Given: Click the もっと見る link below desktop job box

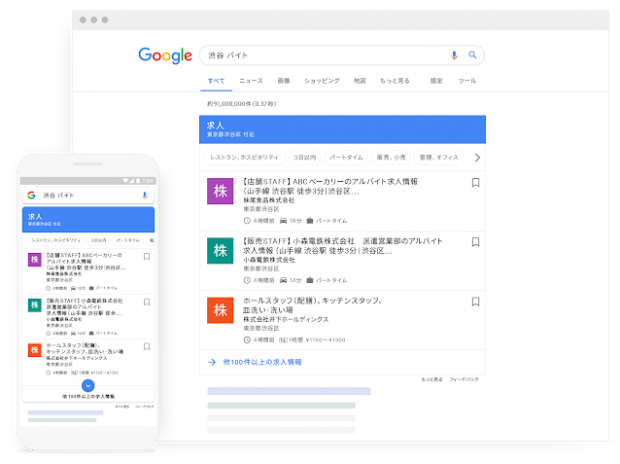Looking at the screenshot, I should click(x=432, y=379).
